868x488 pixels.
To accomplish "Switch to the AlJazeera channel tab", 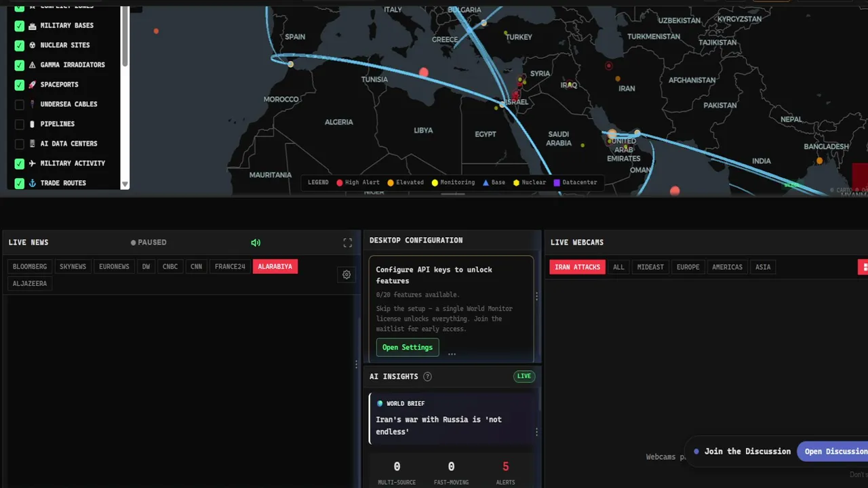I will coord(30,283).
